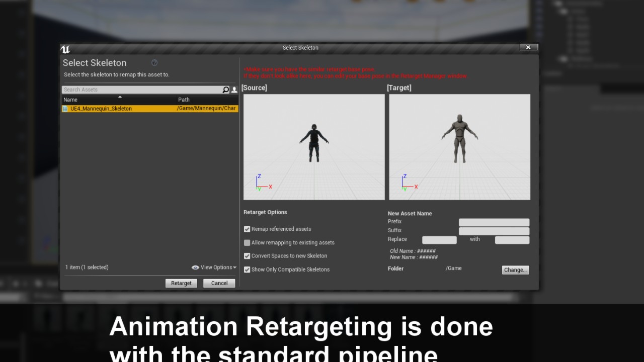Click the Prefix text field
644x362 pixels.
[494, 222]
